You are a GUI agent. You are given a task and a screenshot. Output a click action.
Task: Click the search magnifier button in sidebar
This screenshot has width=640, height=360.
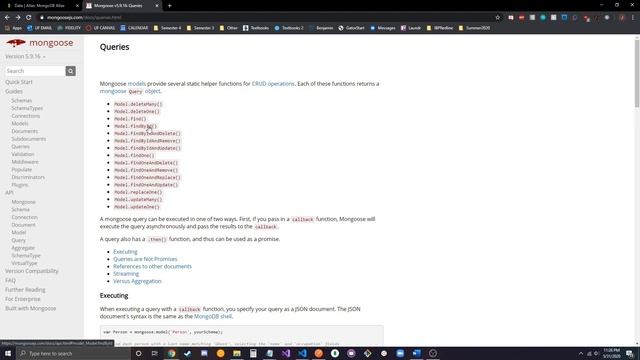(x=71, y=71)
